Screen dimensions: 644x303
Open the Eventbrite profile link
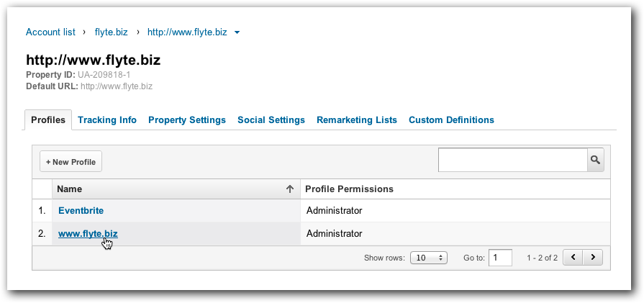pos(81,211)
